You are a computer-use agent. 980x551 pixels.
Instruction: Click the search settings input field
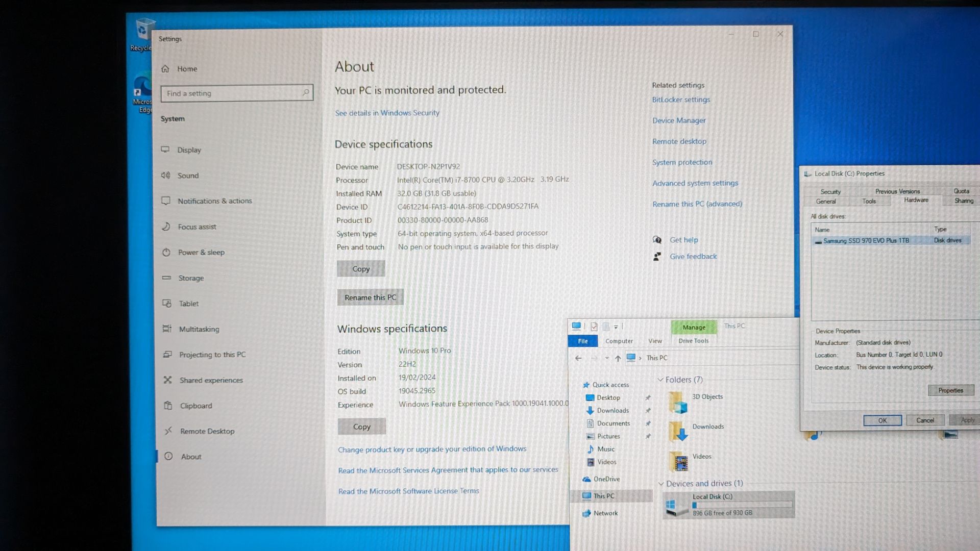pos(236,93)
